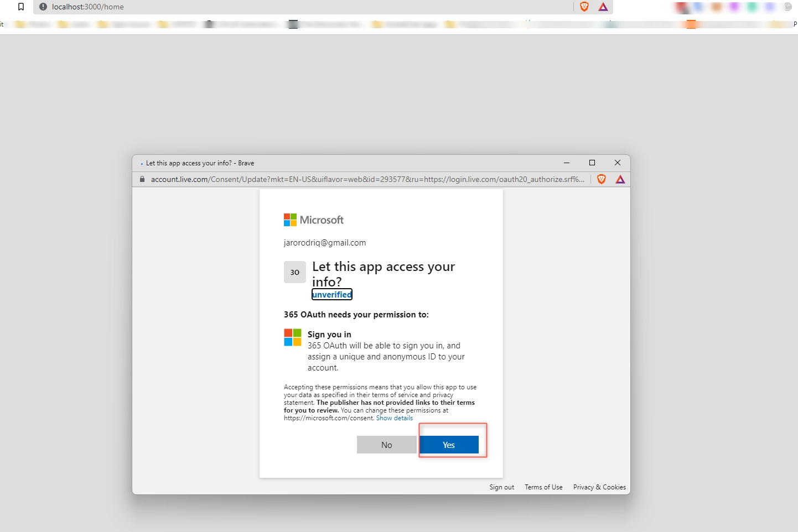Open Brave Rewards triangle in main toolbar
The width and height of the screenshot is (798, 532).
pyautogui.click(x=603, y=7)
